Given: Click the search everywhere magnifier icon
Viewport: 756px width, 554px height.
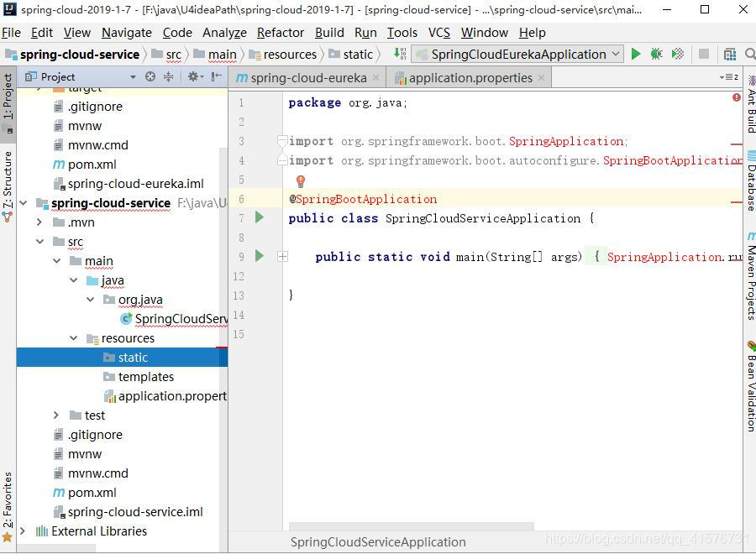Looking at the screenshot, I should [x=750, y=54].
